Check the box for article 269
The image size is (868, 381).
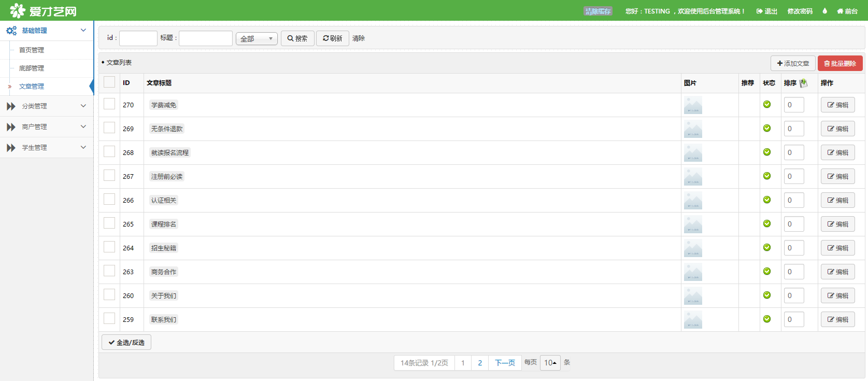[109, 128]
